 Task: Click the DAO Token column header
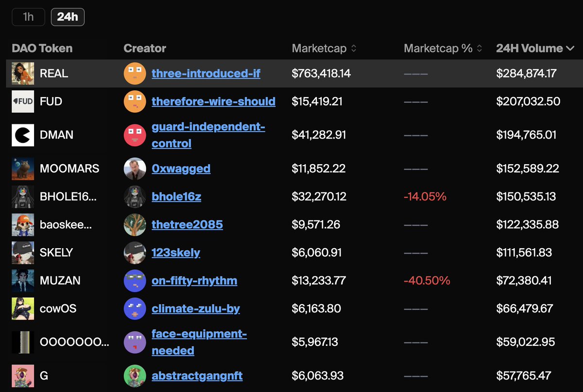point(42,49)
